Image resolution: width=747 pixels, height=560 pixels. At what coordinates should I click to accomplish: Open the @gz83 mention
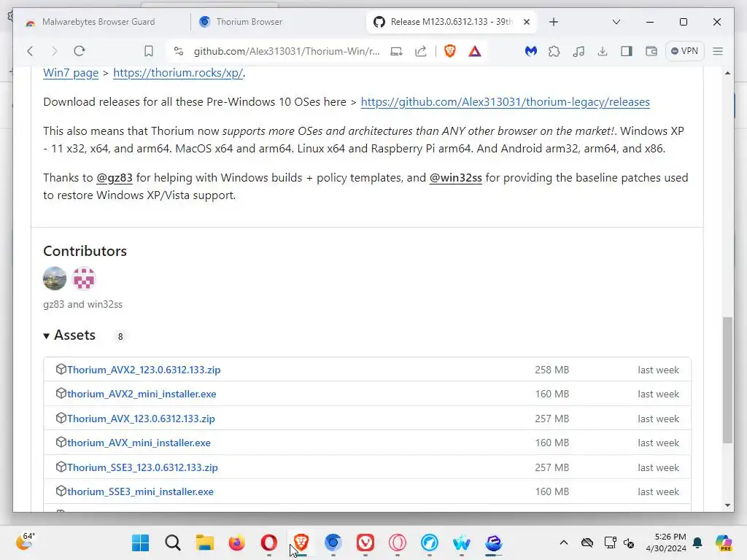pos(115,178)
